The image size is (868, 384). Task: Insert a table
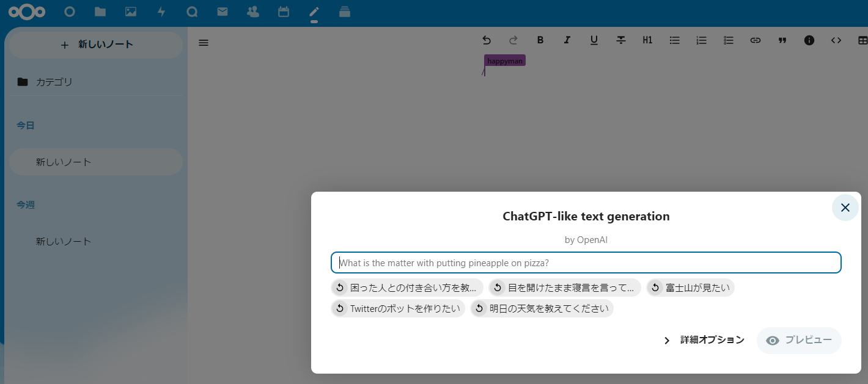[x=862, y=40]
